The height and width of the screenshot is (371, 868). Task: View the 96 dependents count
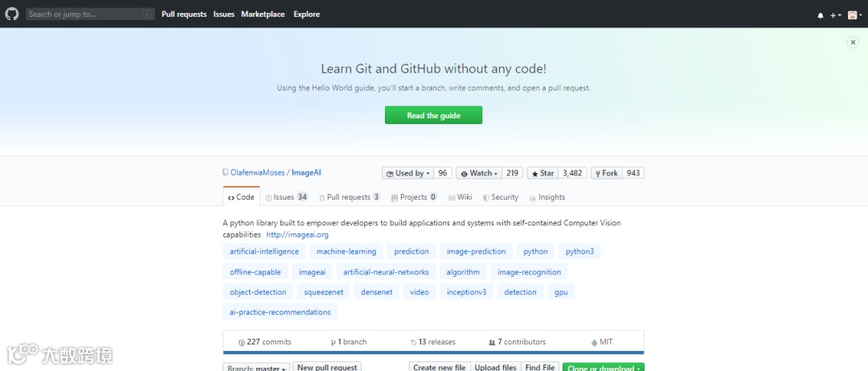click(x=443, y=173)
